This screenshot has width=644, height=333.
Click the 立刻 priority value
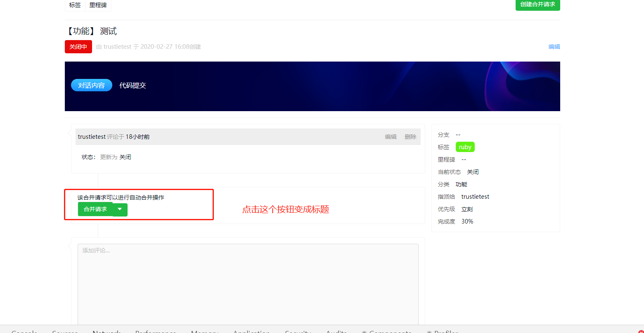pyautogui.click(x=467, y=209)
